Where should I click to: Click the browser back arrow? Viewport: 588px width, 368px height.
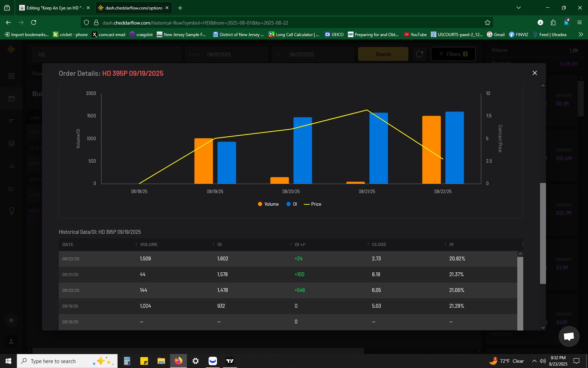(8, 22)
